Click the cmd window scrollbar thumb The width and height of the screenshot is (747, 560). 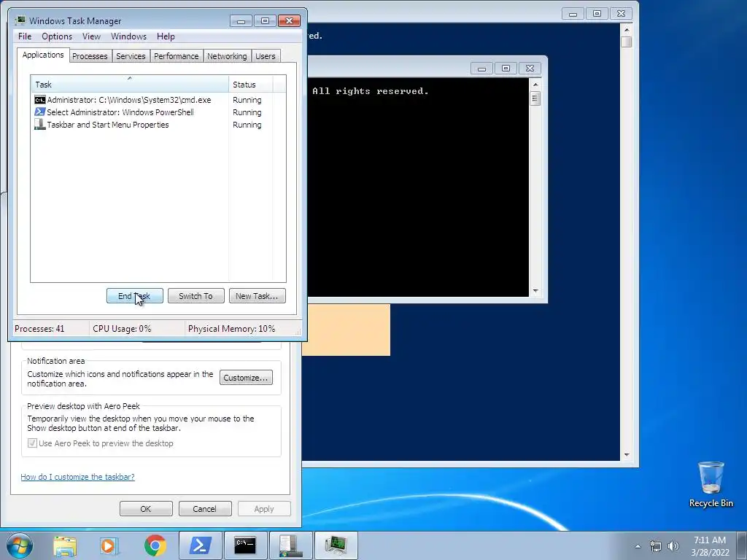535,98
